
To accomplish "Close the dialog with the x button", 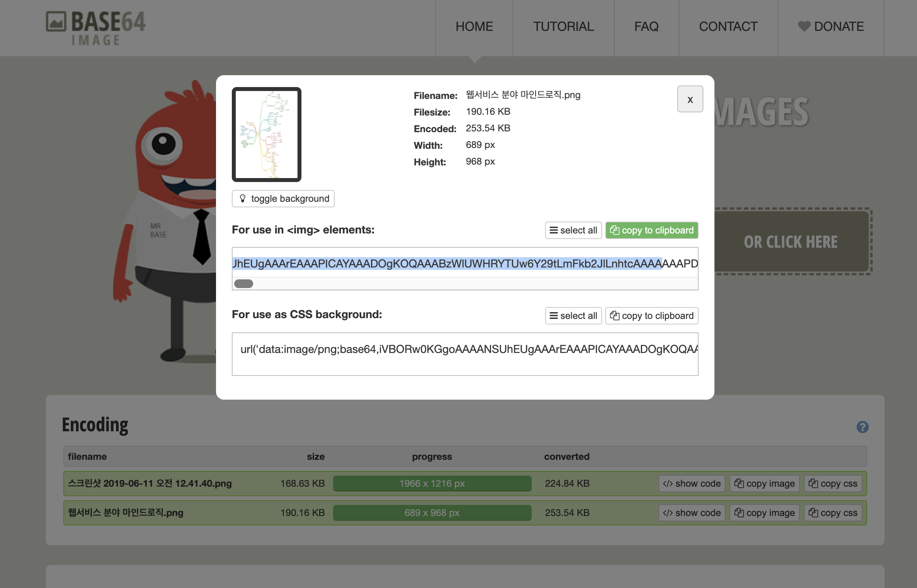I will point(690,99).
